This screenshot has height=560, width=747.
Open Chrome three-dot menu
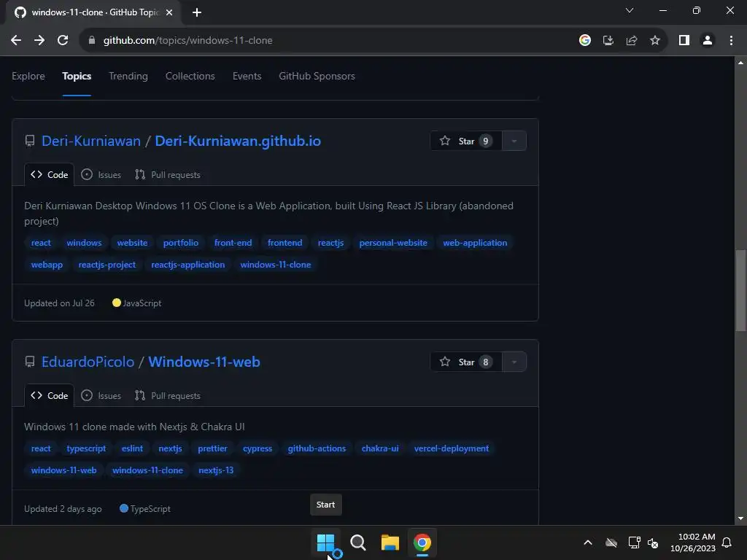coord(731,41)
